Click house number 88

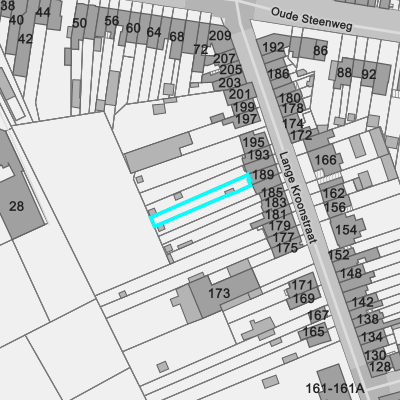coord(344,72)
